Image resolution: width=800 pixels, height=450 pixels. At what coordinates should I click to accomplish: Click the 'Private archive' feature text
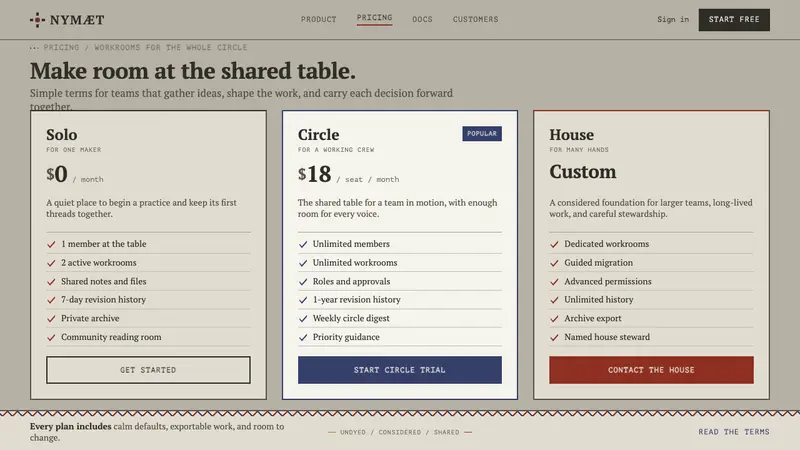click(x=90, y=318)
